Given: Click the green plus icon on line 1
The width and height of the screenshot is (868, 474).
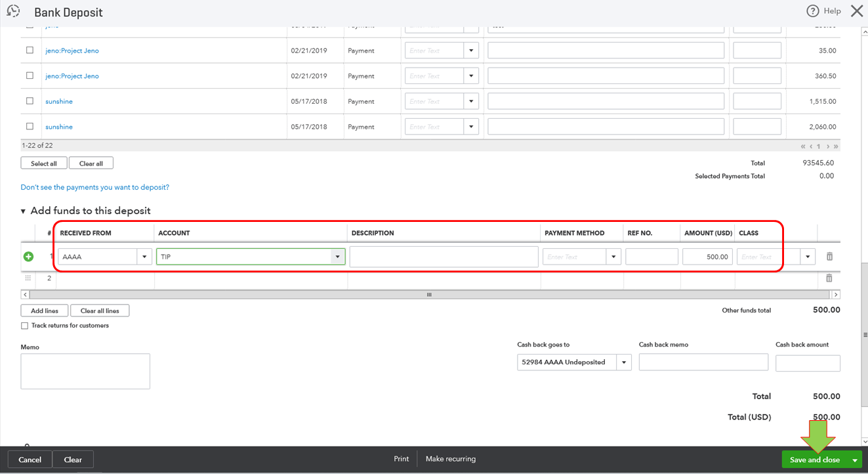Looking at the screenshot, I should (28, 257).
